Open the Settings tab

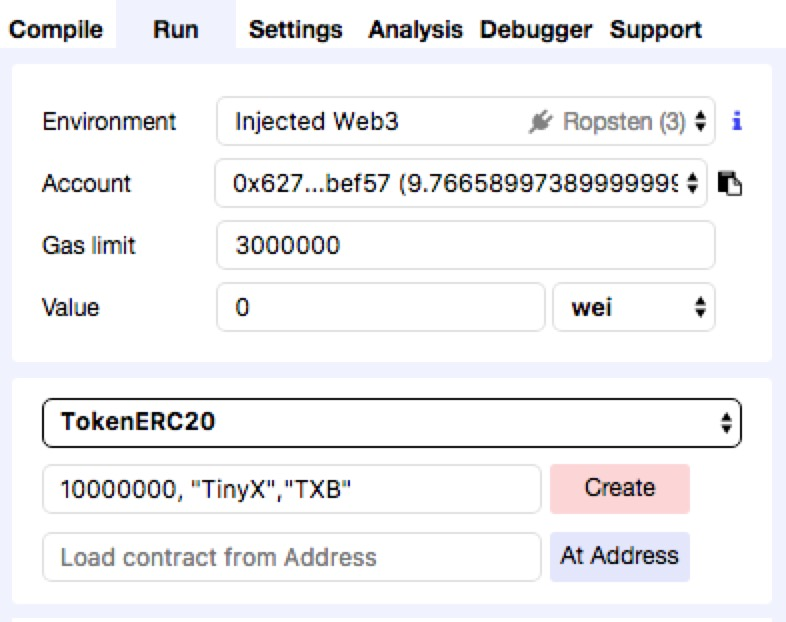tap(295, 29)
